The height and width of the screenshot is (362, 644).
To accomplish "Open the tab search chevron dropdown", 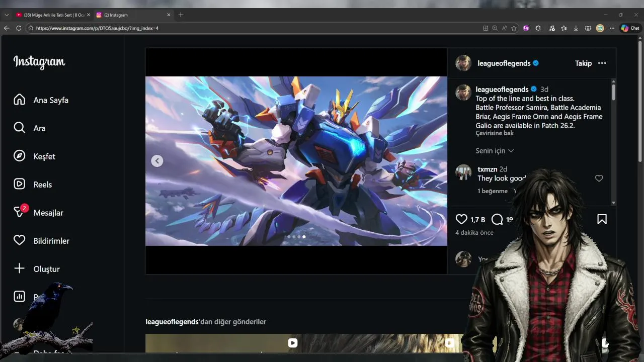I will coord(7,15).
